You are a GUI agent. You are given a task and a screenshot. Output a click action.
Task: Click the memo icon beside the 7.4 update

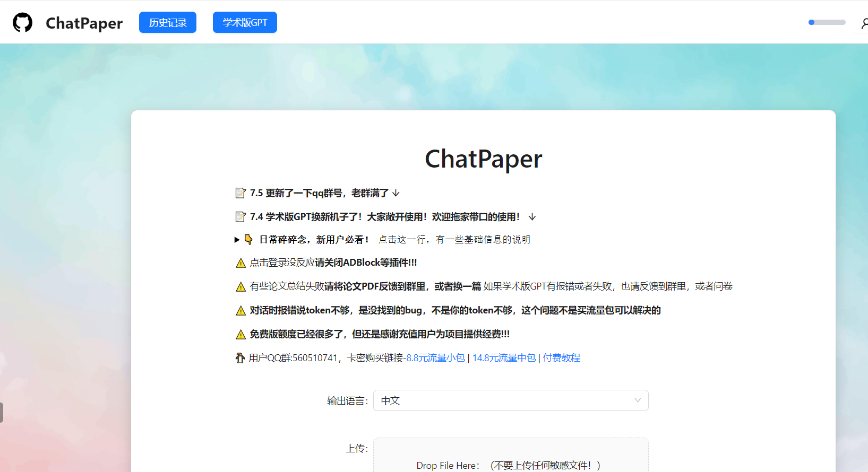point(240,217)
